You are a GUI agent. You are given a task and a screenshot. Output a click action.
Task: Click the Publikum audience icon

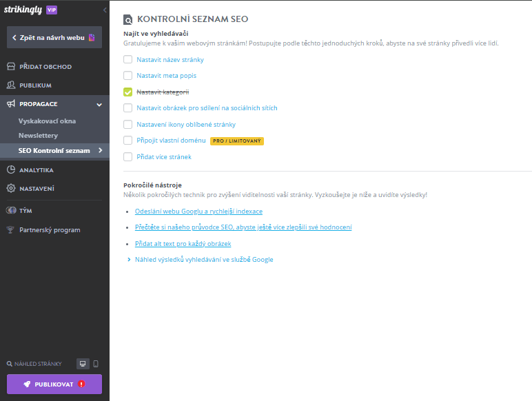(x=10, y=85)
